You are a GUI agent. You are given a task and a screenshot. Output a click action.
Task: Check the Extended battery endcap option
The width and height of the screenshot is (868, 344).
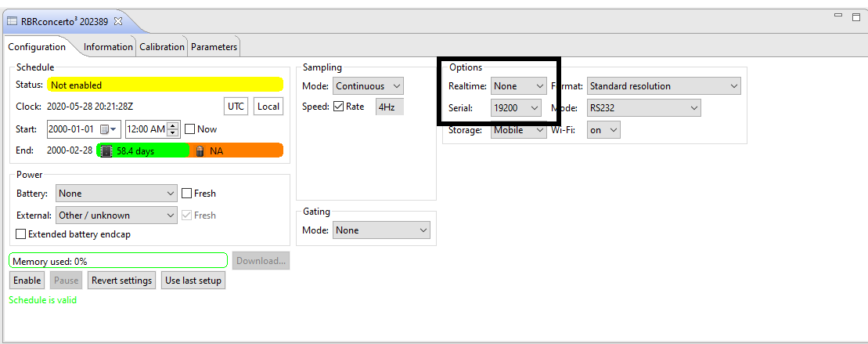click(21, 234)
